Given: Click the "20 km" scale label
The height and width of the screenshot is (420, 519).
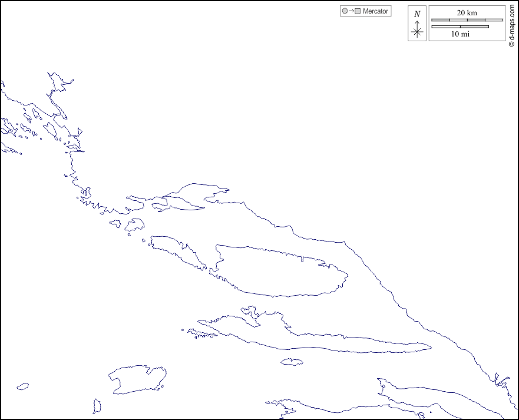Looking at the screenshot, I should tap(467, 12).
